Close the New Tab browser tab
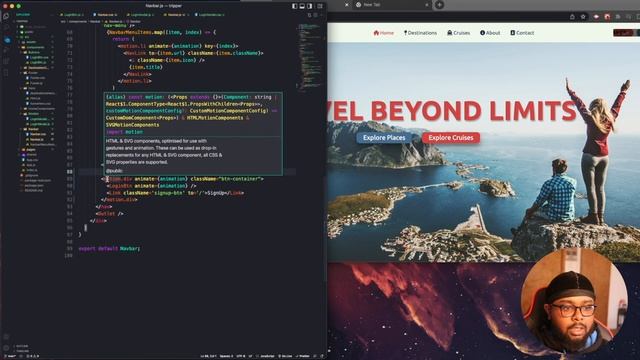This screenshot has width=640, height=360. pos(427,5)
